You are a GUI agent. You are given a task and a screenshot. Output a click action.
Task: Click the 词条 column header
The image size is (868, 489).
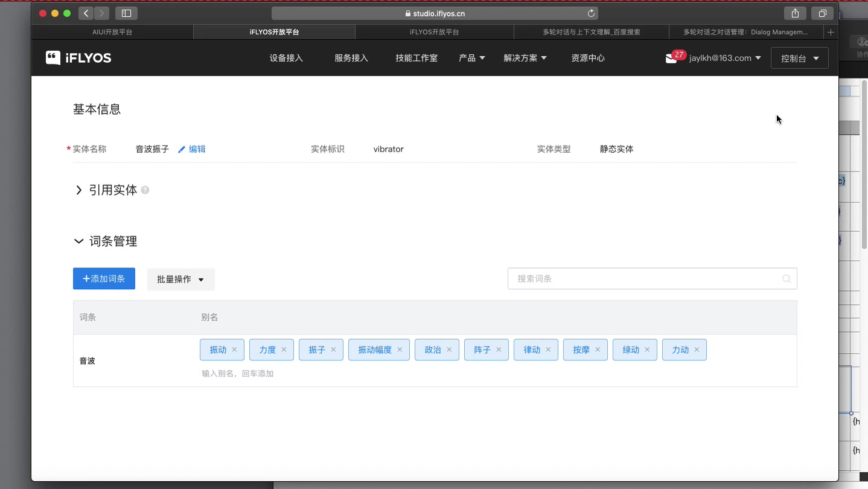[88, 317]
